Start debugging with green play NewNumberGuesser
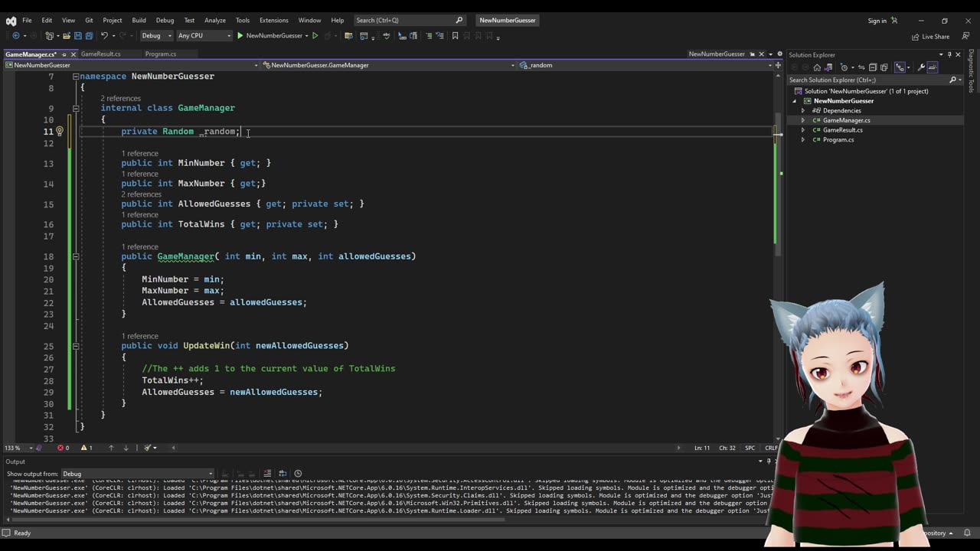Image resolution: width=980 pixels, height=551 pixels. click(x=271, y=35)
